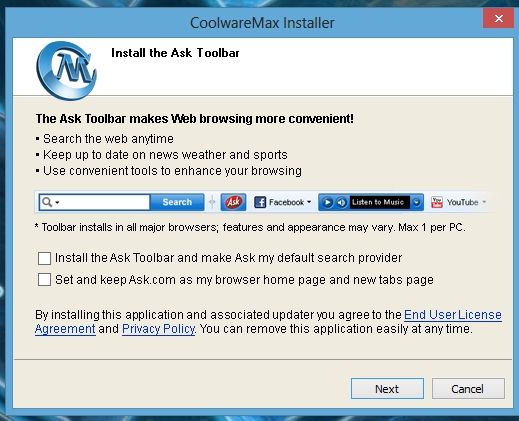This screenshot has width=519, height=421.
Task: Click the CoolwareMax logo icon
Action: click(x=67, y=71)
